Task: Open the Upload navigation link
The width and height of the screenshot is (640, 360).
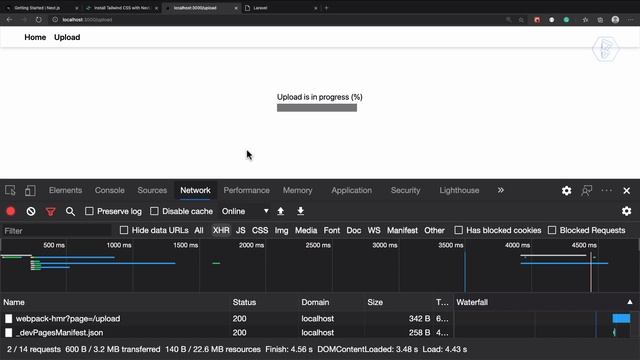Action: (x=67, y=37)
